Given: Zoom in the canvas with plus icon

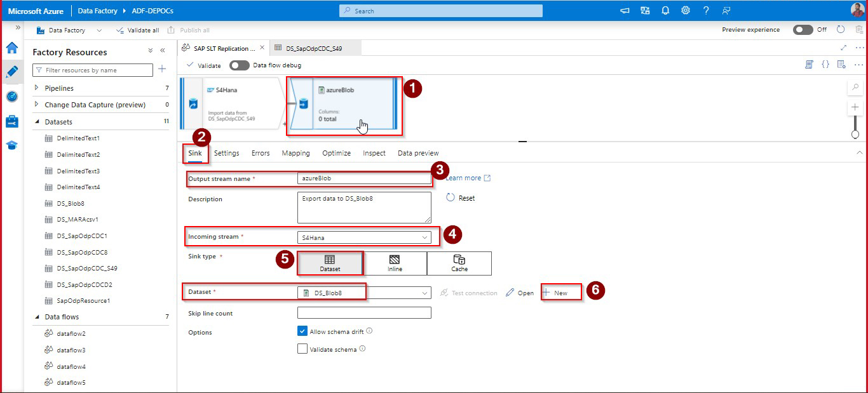Looking at the screenshot, I should click(x=855, y=107).
